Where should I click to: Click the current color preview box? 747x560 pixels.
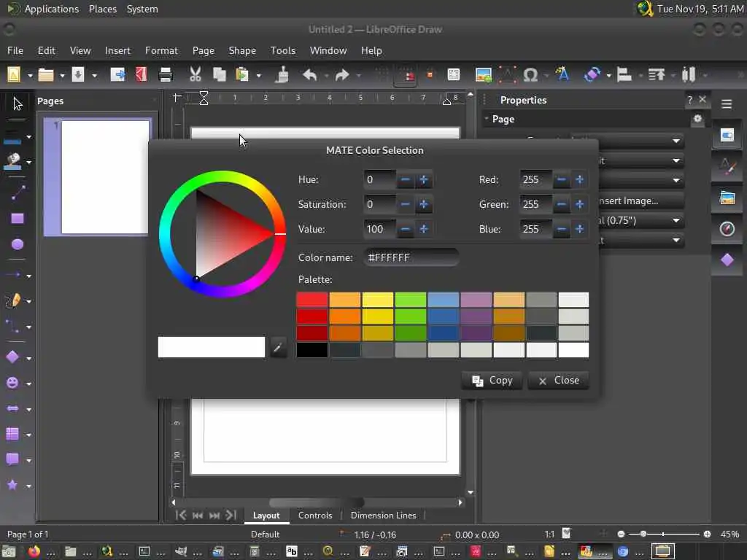point(212,347)
